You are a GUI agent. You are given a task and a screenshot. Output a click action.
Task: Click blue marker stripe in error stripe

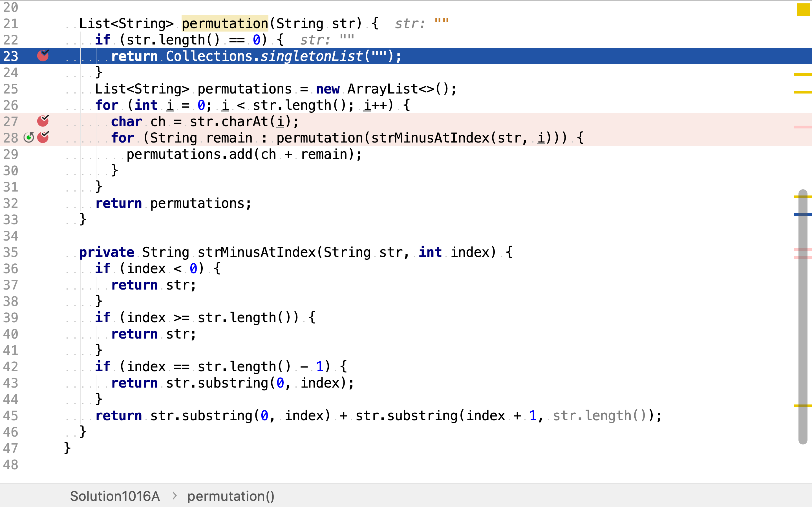tap(803, 214)
